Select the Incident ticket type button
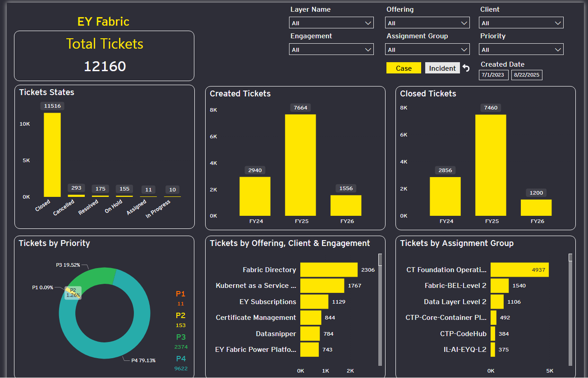The width and height of the screenshot is (588, 378). click(x=442, y=68)
